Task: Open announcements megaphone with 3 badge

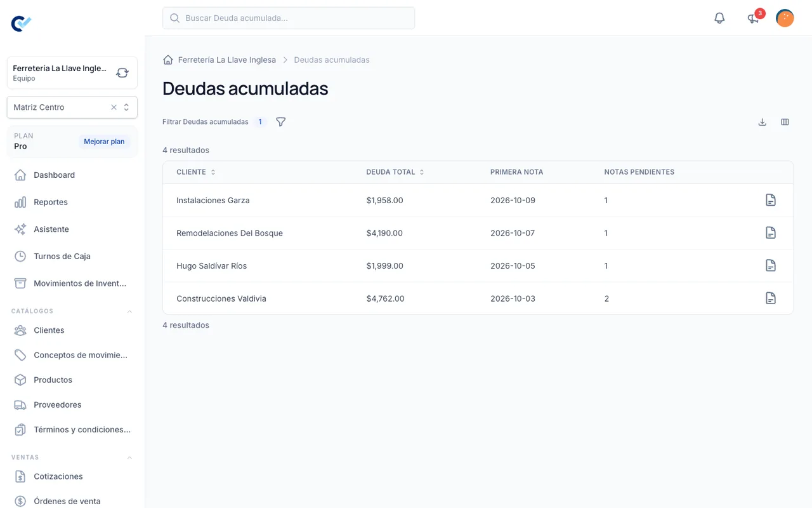Action: pyautogui.click(x=754, y=18)
